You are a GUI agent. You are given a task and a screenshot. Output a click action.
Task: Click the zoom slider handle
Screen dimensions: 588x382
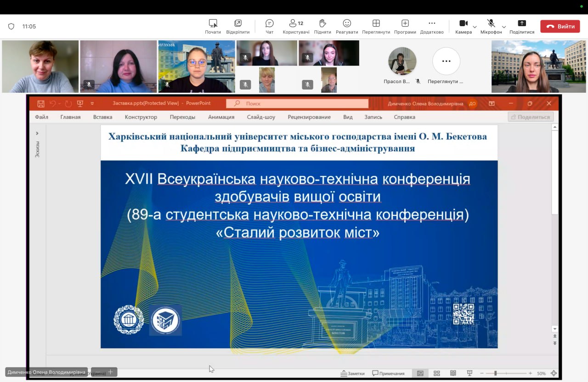point(495,373)
